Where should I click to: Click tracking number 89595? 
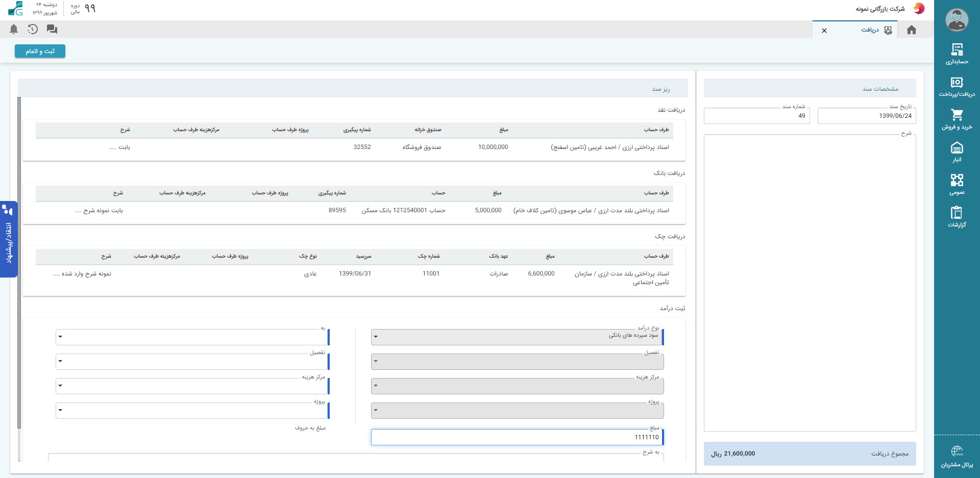pos(337,210)
